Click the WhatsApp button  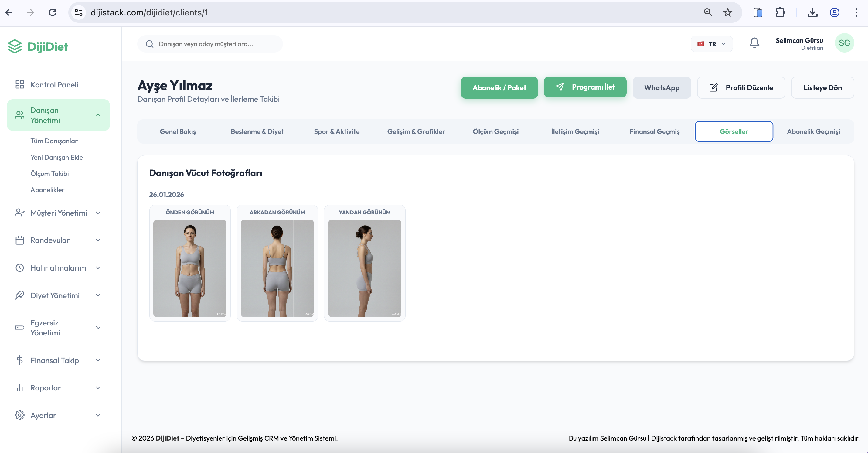coord(662,87)
